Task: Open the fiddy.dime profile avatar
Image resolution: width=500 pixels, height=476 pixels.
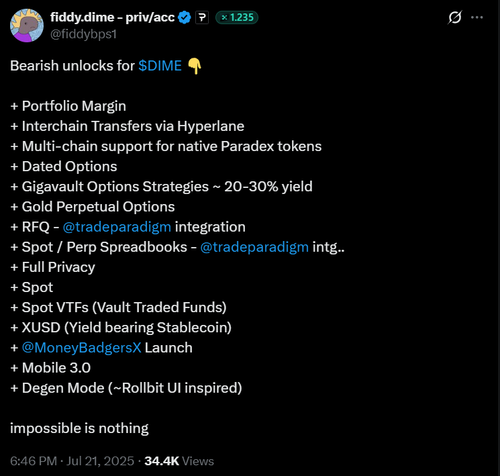Action: point(27,26)
